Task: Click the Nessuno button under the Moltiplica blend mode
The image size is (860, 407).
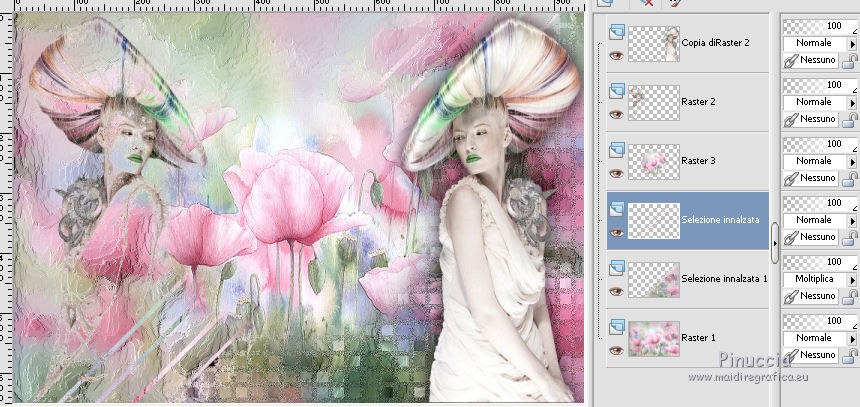Action: [x=811, y=296]
